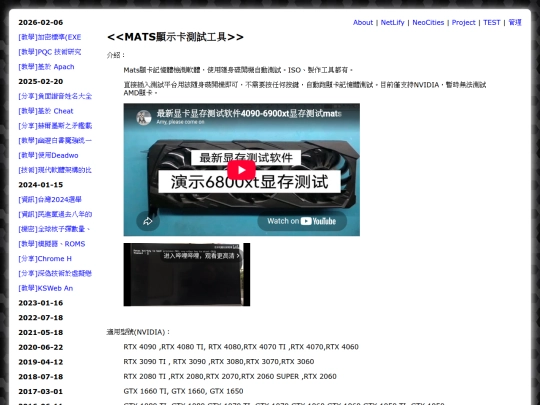This screenshot has width=540, height=405.
Task: Open the [分享] article link above KSWeb
Action: coord(55,273)
